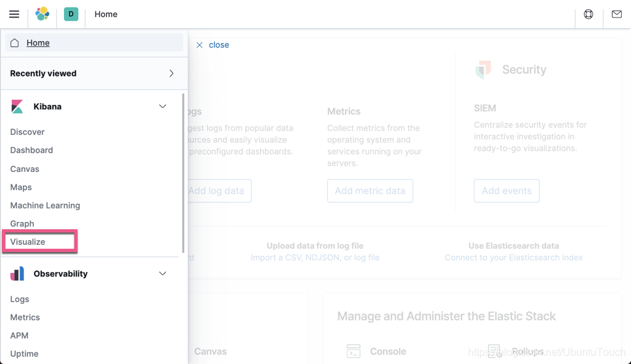Click the SIEM heading text
Screen dimensions: 631x364
coord(485,108)
